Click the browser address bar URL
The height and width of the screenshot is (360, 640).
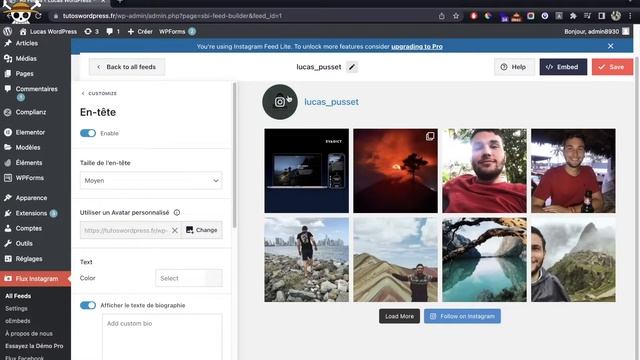pyautogui.click(x=172, y=16)
